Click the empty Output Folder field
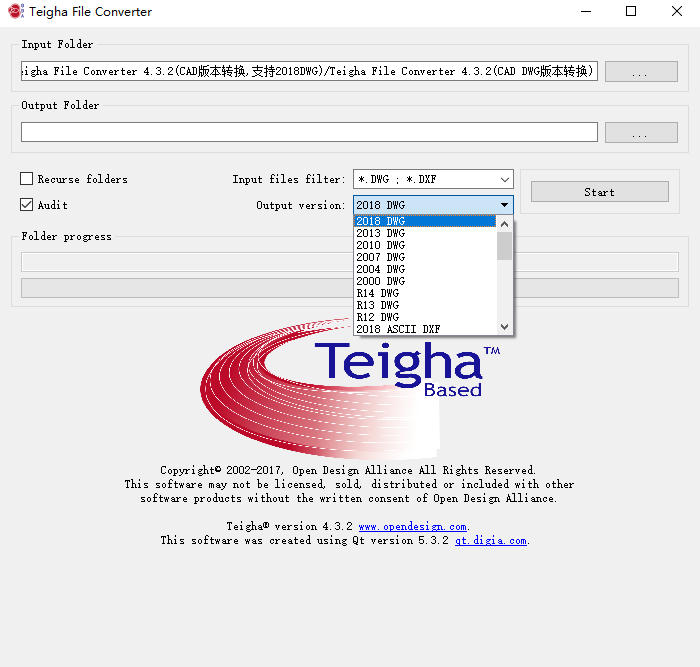 click(309, 132)
